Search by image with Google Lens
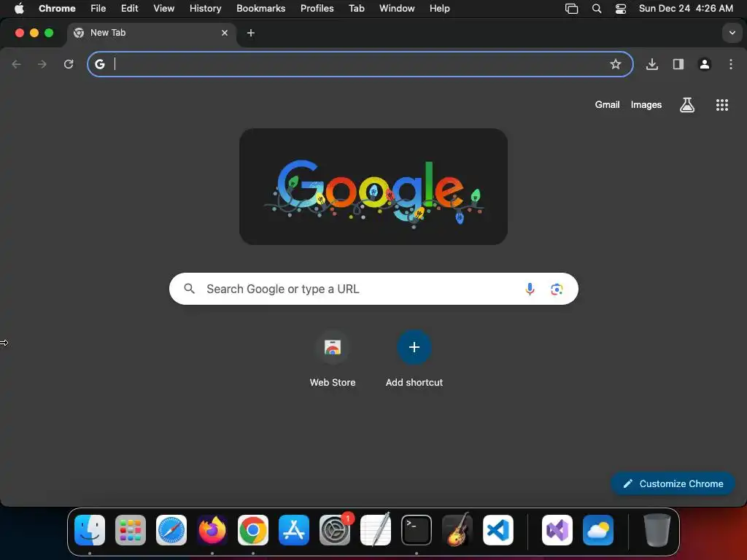Screen dimensions: 747x560 coord(557,289)
